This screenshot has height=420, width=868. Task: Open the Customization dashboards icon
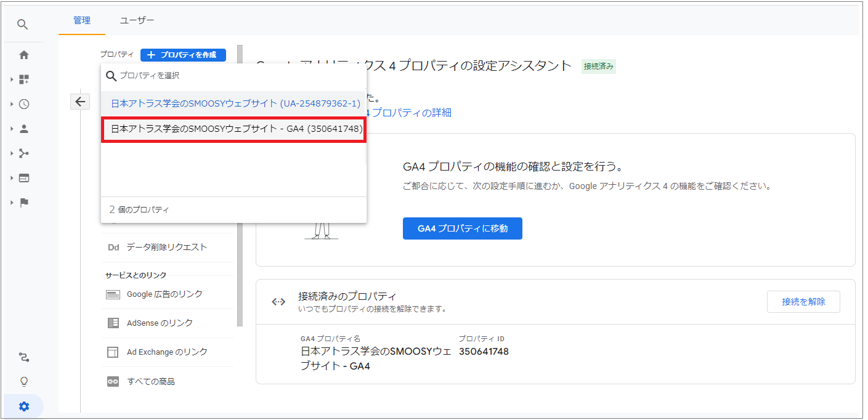click(x=24, y=79)
